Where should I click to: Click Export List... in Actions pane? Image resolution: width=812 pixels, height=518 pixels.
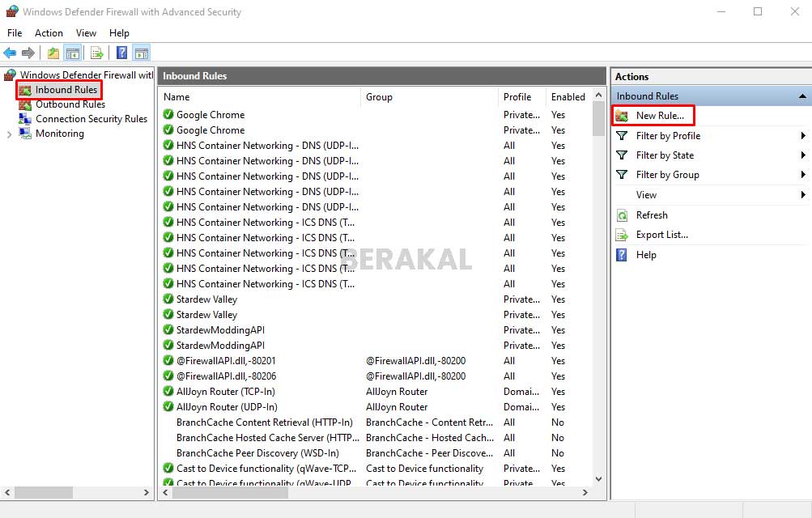pyautogui.click(x=661, y=235)
